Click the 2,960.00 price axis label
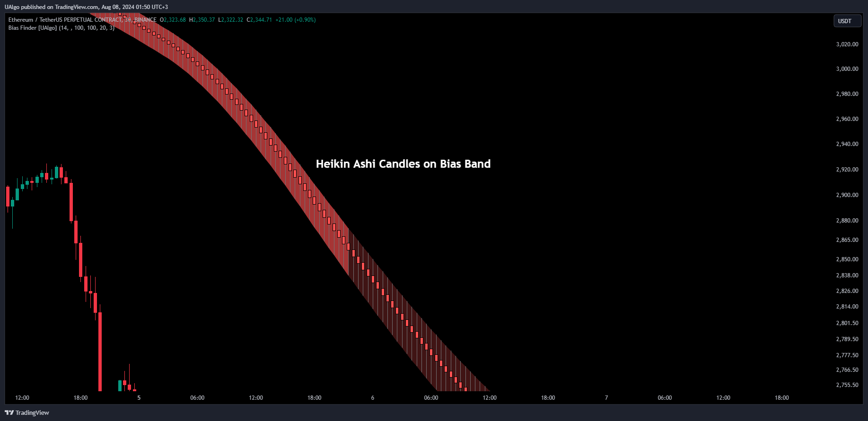The image size is (868, 421). tap(847, 119)
